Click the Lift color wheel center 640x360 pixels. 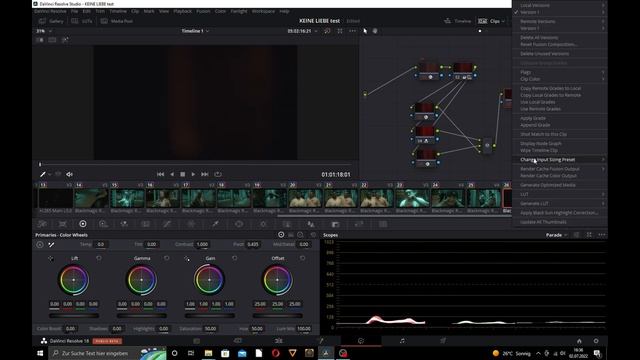[73, 280]
